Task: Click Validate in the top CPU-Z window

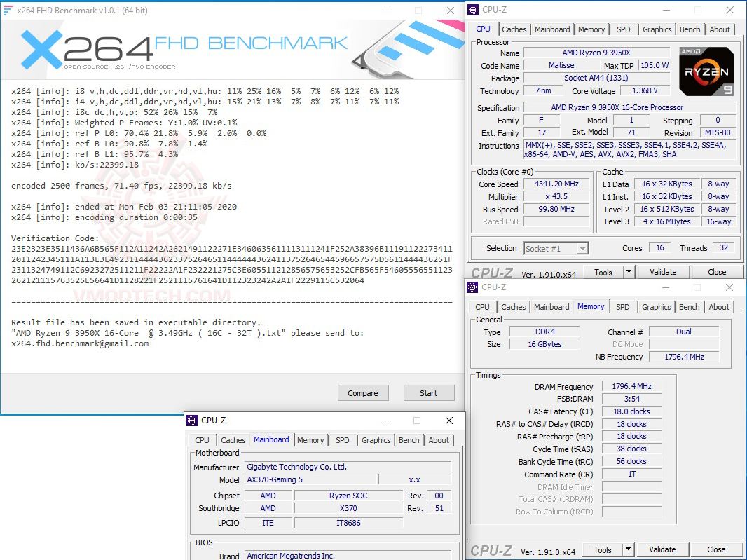Action: 663,272
